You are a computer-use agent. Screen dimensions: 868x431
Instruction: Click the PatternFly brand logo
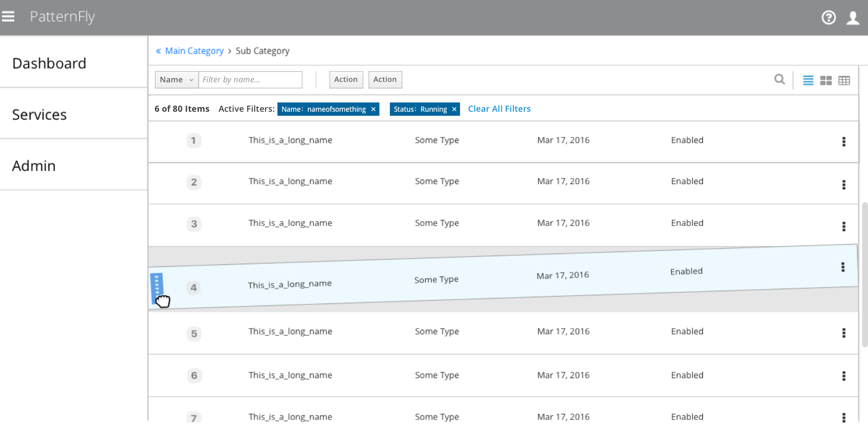[62, 17]
